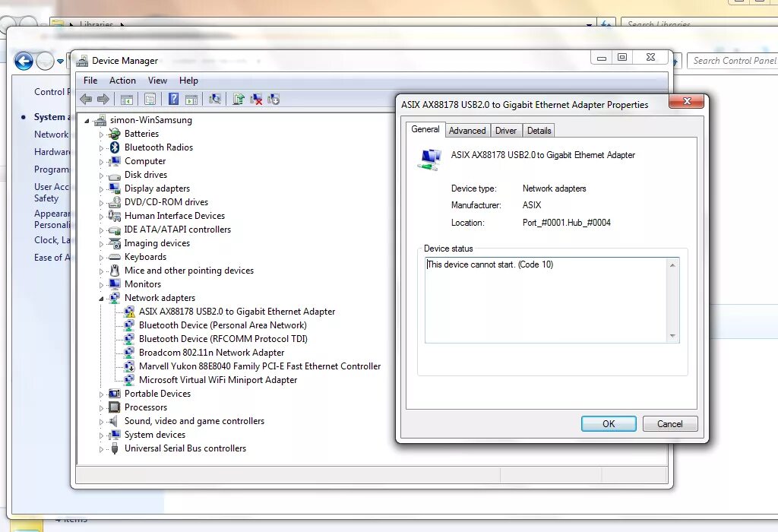Click the Batteries category icon
The width and height of the screenshot is (778, 532).
point(115,134)
